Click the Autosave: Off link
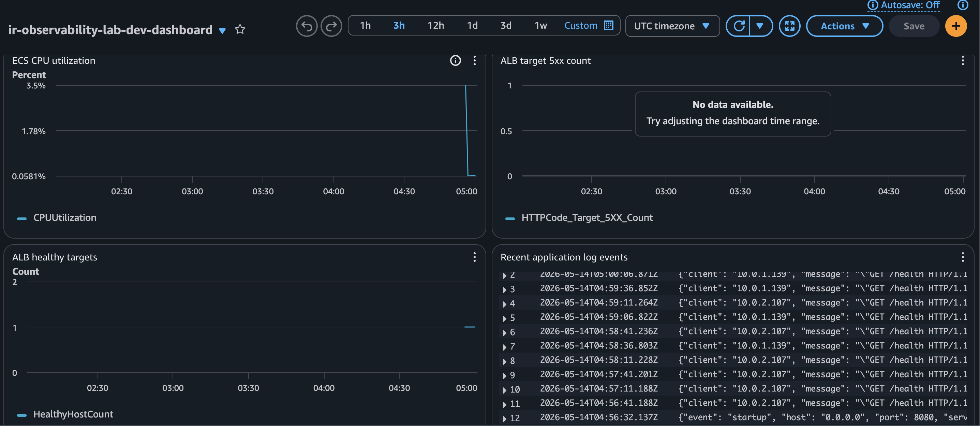The width and height of the screenshot is (980, 426). click(x=910, y=5)
